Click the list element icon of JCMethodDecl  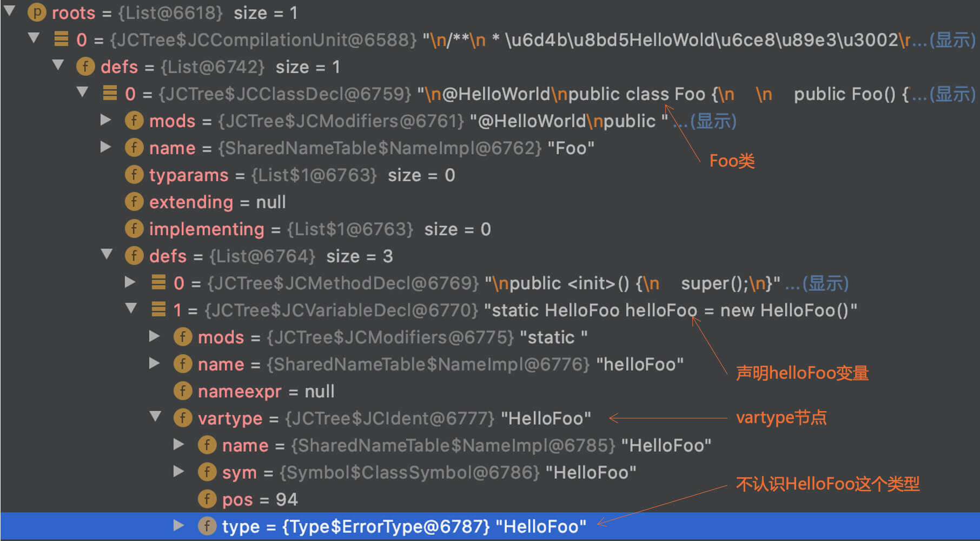tap(158, 282)
